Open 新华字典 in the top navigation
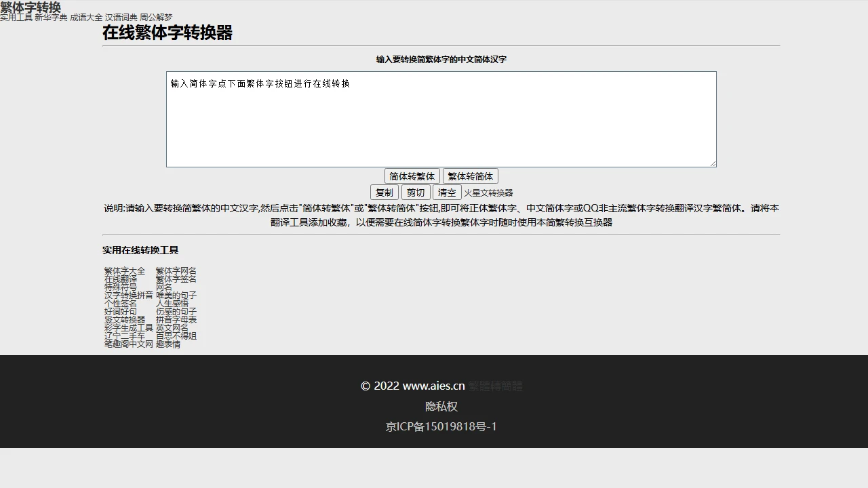 coord(51,18)
